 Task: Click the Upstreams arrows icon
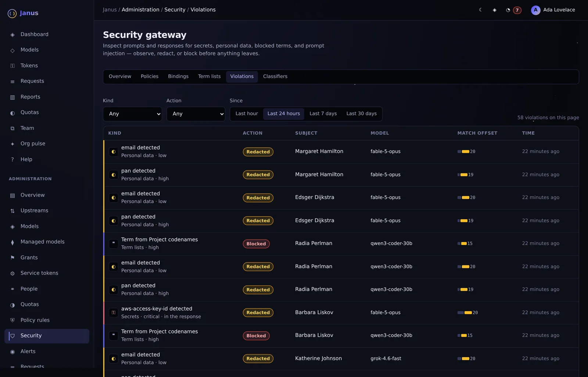12,211
